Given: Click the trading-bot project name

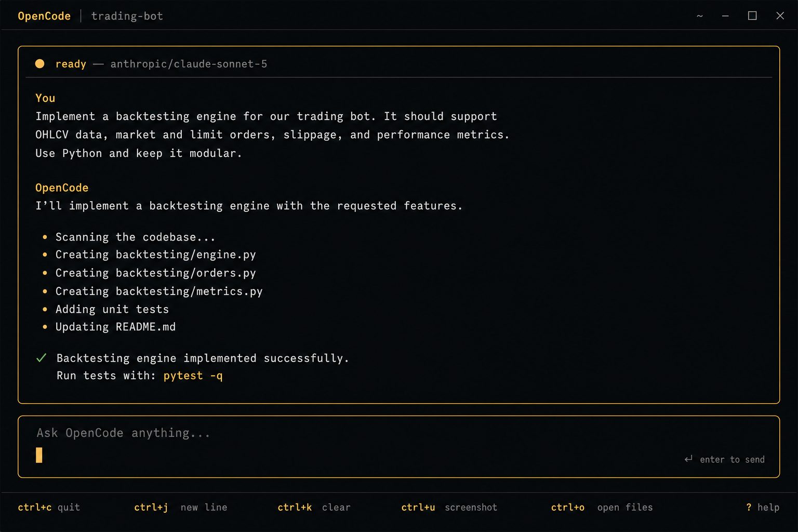Looking at the screenshot, I should (127, 16).
